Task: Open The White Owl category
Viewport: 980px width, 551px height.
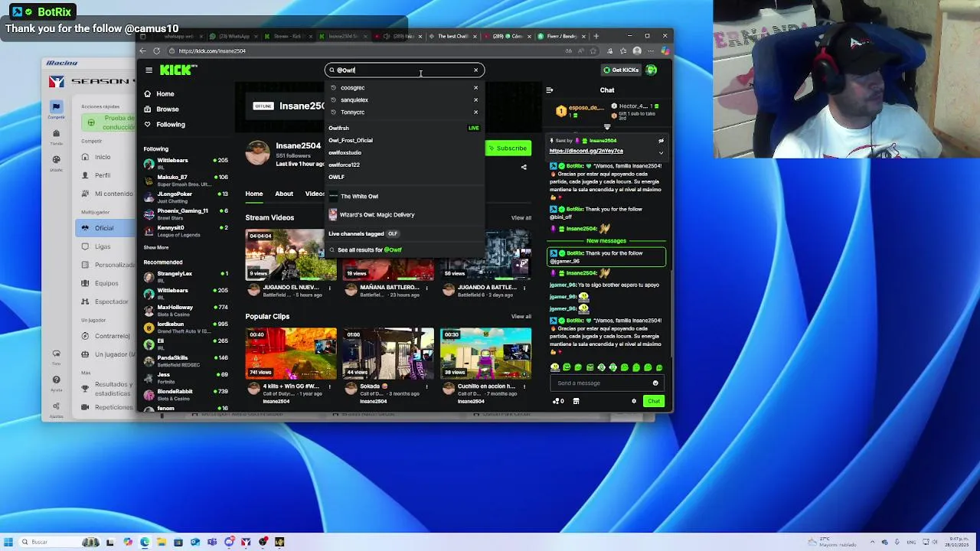Action: pos(404,196)
